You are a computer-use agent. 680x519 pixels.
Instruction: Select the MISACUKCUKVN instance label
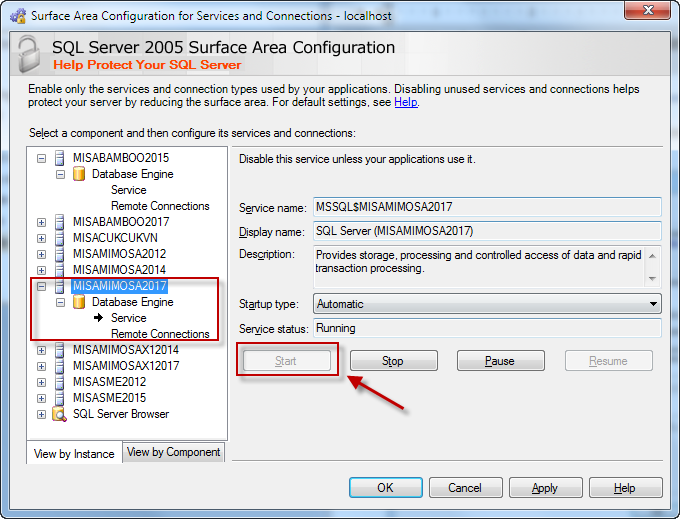point(115,238)
